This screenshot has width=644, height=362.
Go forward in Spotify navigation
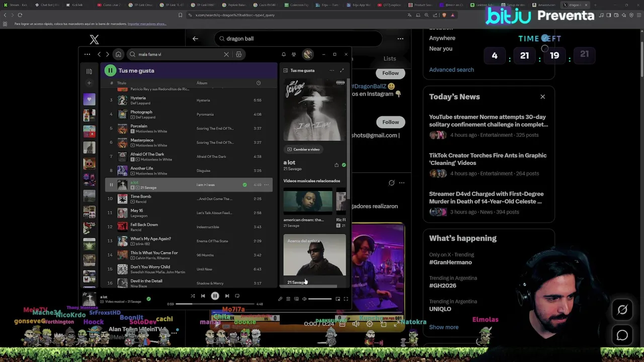[x=107, y=54]
